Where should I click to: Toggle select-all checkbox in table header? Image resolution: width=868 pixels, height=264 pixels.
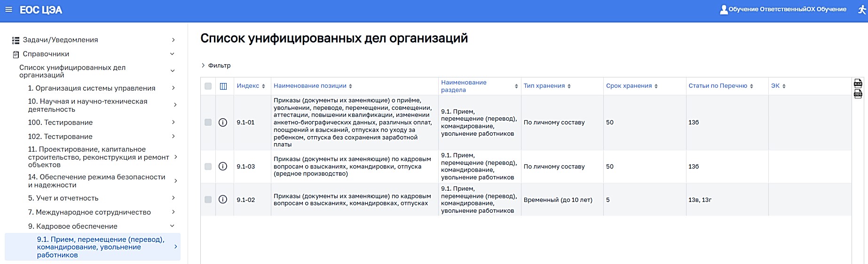click(208, 86)
